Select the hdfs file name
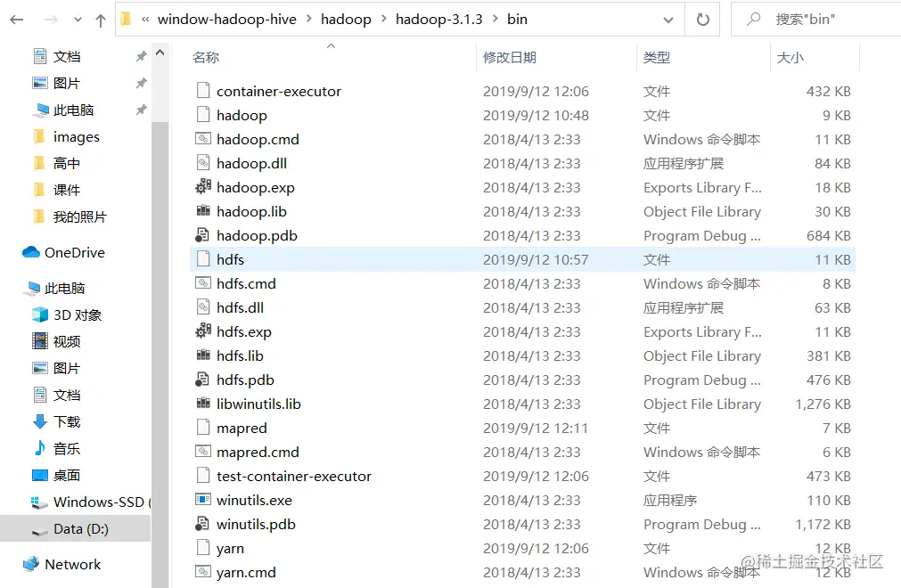 point(231,259)
